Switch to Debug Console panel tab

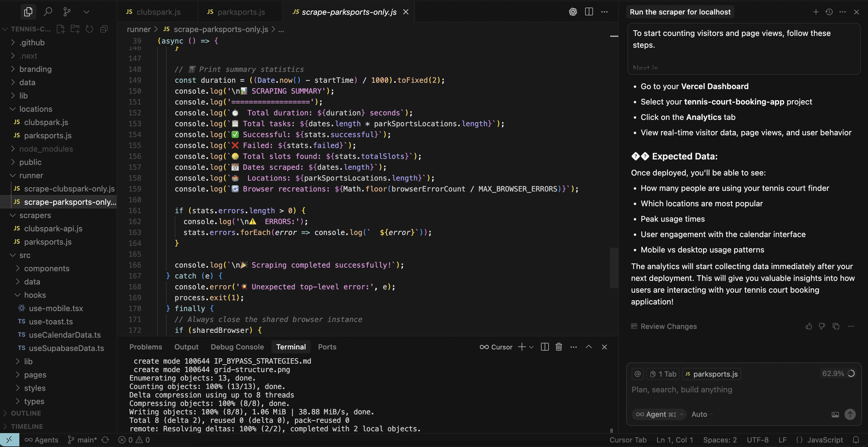point(237,347)
